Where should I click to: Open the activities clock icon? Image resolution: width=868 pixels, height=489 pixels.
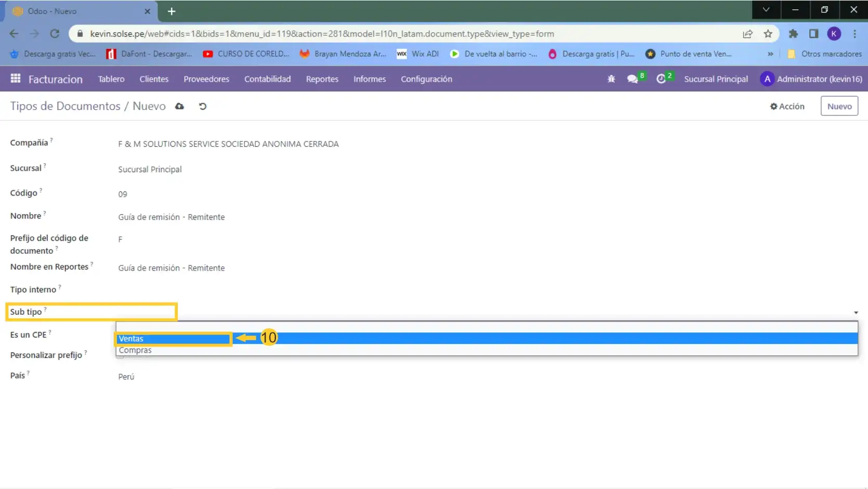pyautogui.click(x=661, y=79)
